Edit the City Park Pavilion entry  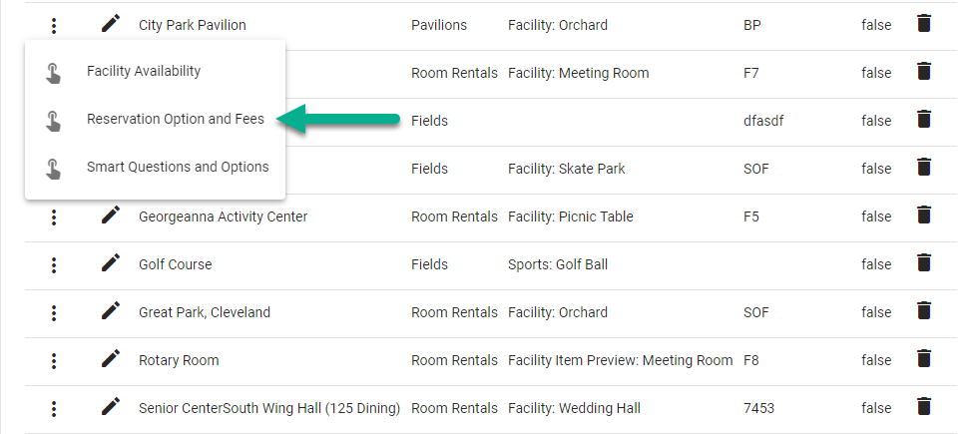coord(111,24)
